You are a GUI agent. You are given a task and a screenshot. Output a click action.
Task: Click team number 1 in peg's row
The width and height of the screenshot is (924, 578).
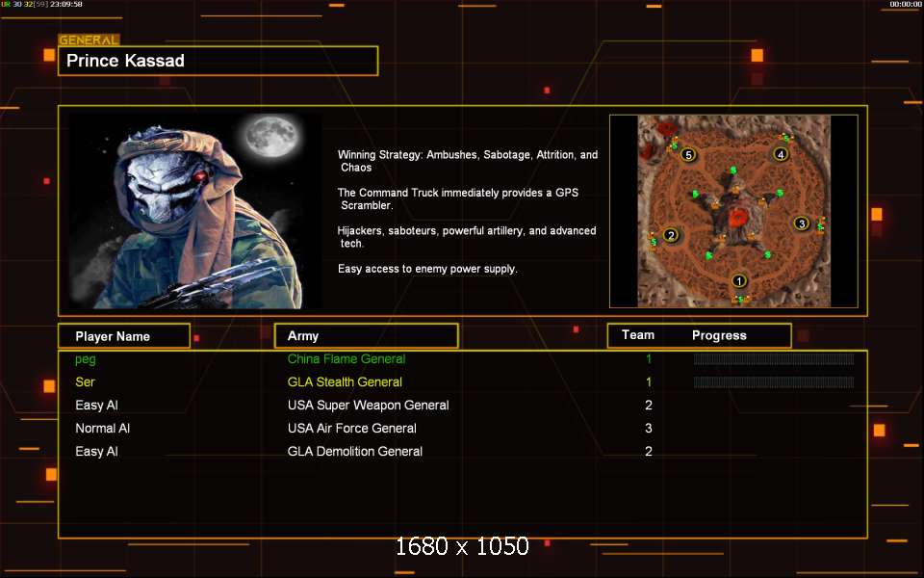click(x=649, y=359)
